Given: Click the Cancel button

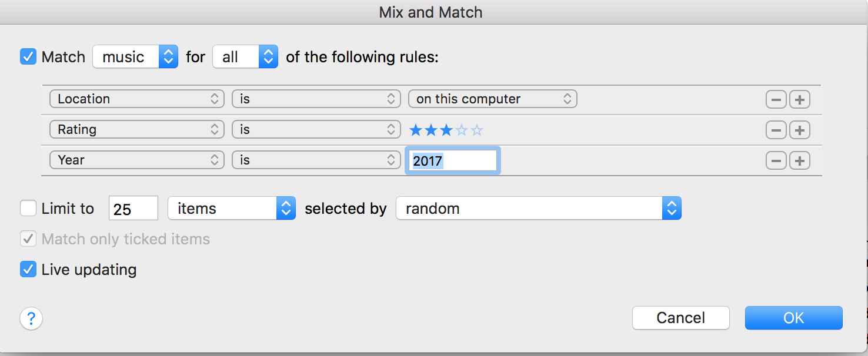Looking at the screenshot, I should pos(680,318).
